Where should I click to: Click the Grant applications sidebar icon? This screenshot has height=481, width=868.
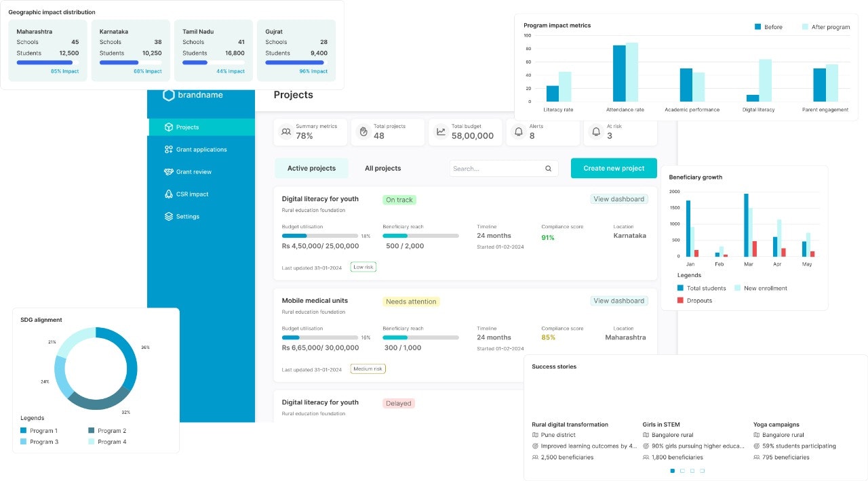[x=169, y=150]
